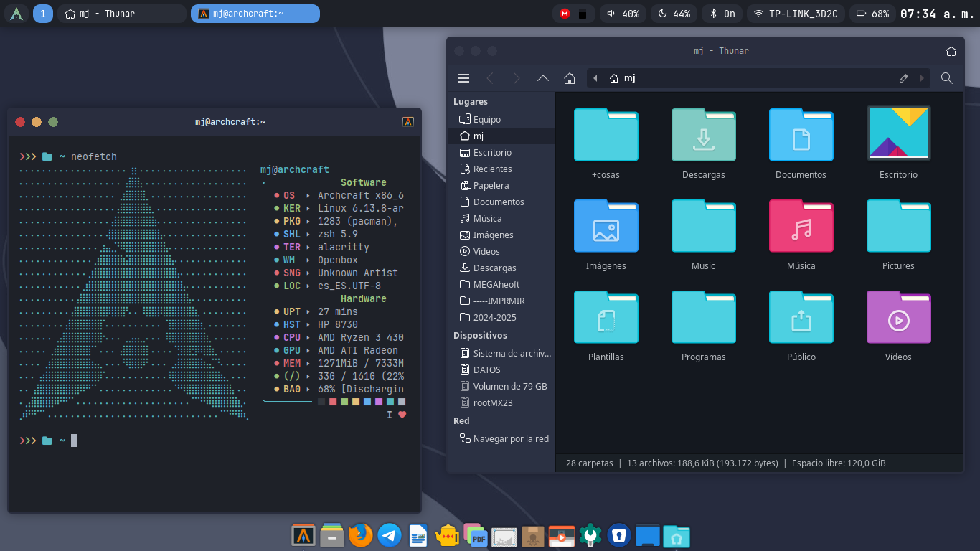
Task: Switch to workspace 1
Action: pyautogui.click(x=43, y=14)
